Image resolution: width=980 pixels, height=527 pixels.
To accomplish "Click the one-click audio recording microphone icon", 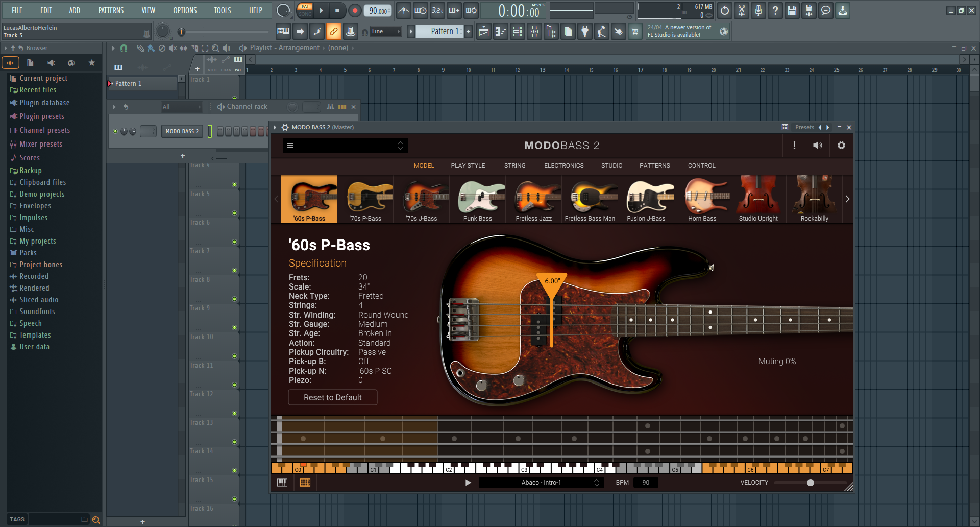I will pyautogui.click(x=758, y=10).
